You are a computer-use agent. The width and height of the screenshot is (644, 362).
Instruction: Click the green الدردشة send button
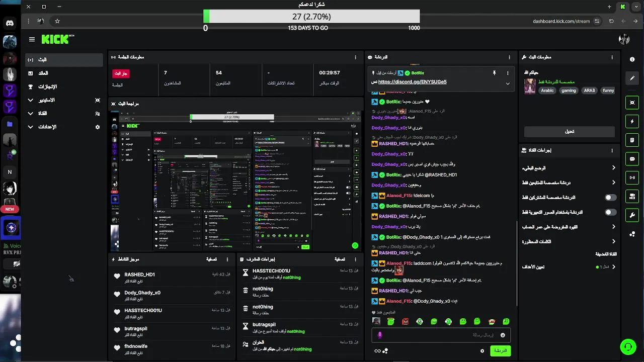pyautogui.click(x=500, y=350)
